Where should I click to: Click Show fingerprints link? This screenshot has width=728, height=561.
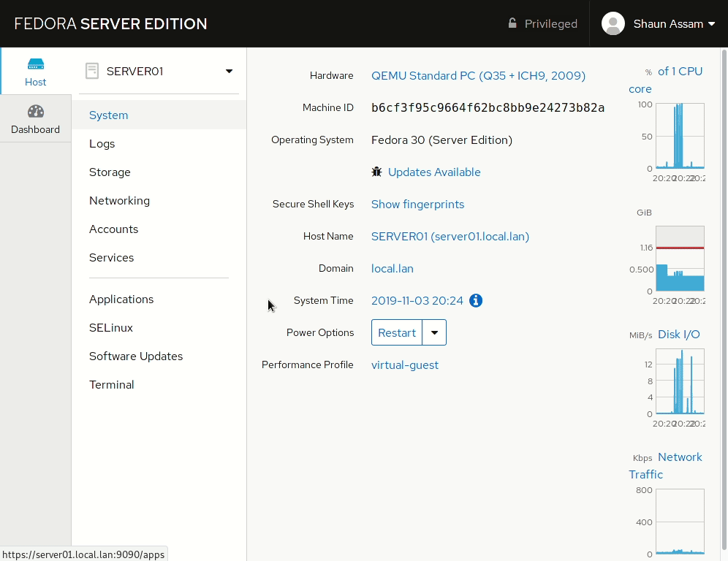pos(417,205)
